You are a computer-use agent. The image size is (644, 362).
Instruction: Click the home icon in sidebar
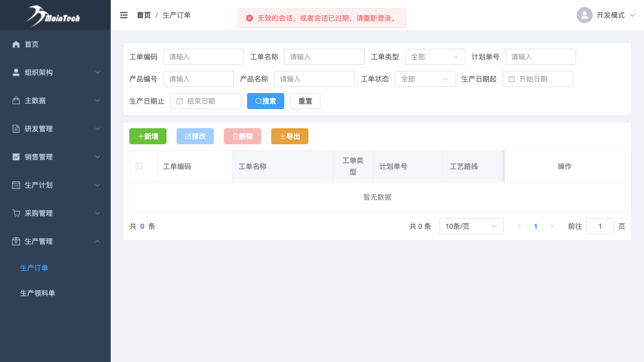[16, 44]
